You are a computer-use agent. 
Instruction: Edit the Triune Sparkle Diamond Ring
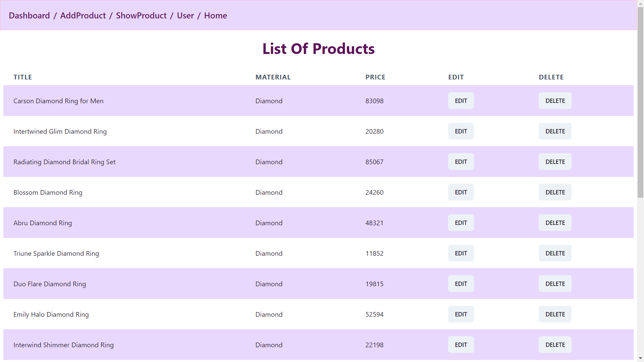click(x=461, y=253)
